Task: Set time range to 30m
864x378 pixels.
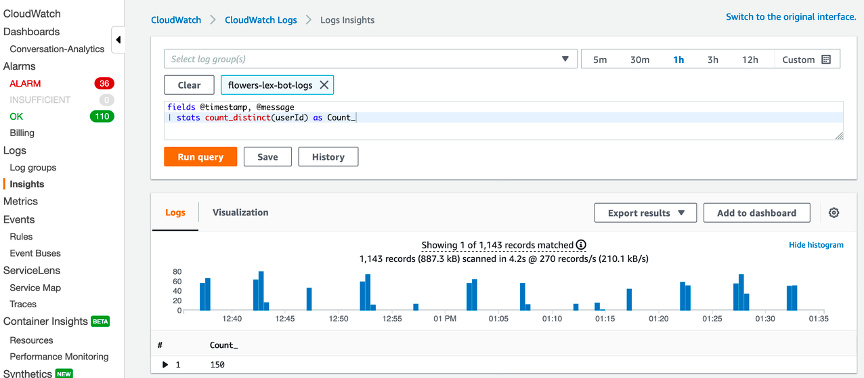Action: [x=640, y=60]
